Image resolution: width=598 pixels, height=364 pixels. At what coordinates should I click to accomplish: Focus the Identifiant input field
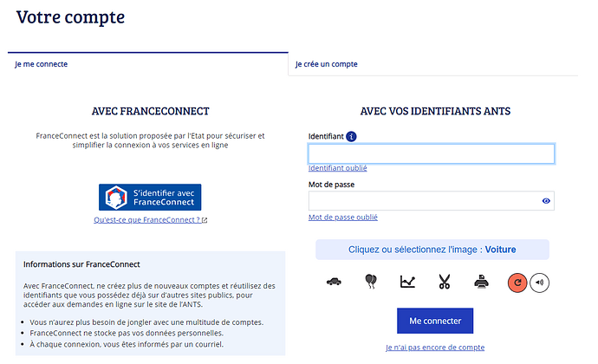[432, 153]
